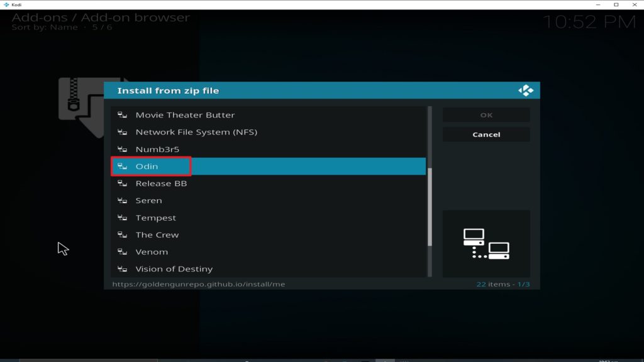This screenshot has height=362, width=644.
Task: Click the network icon beside Release BB
Action: tap(122, 184)
